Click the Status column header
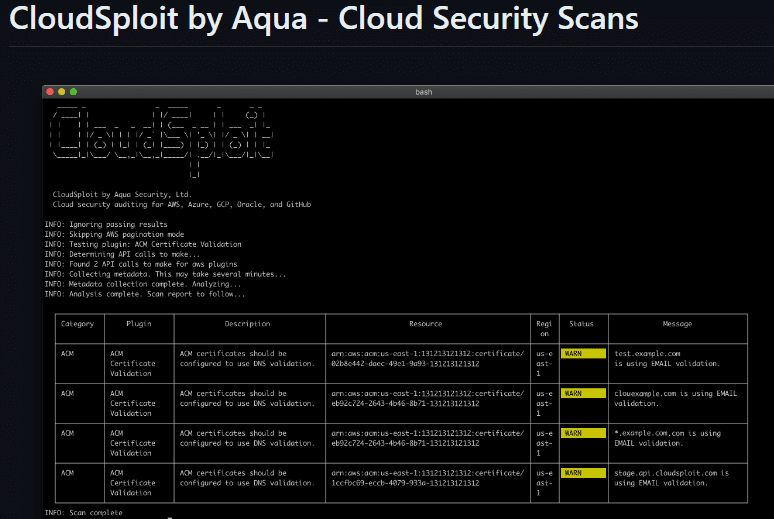 click(581, 324)
